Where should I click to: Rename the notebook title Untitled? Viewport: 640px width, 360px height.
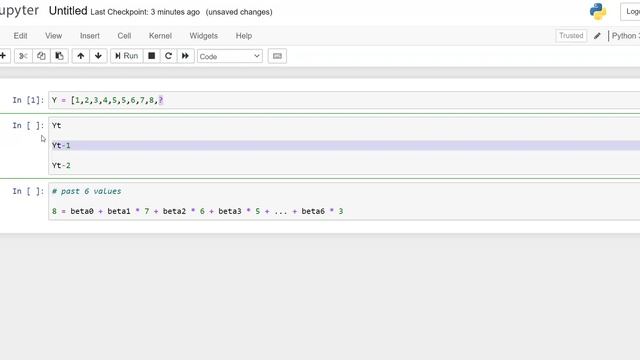coord(68,11)
